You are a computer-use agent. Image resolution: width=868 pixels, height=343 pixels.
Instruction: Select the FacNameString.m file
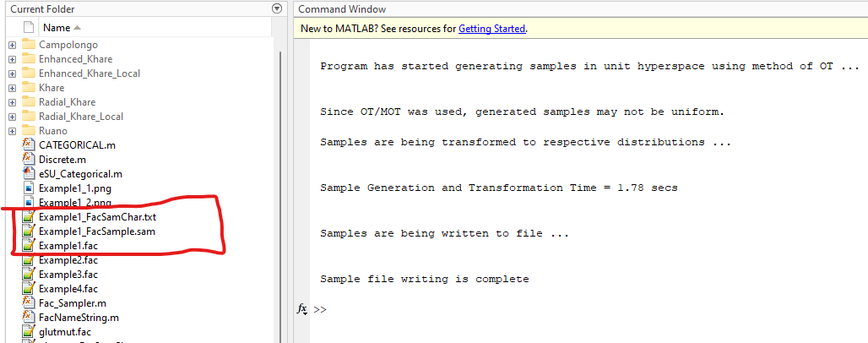pyautogui.click(x=79, y=317)
